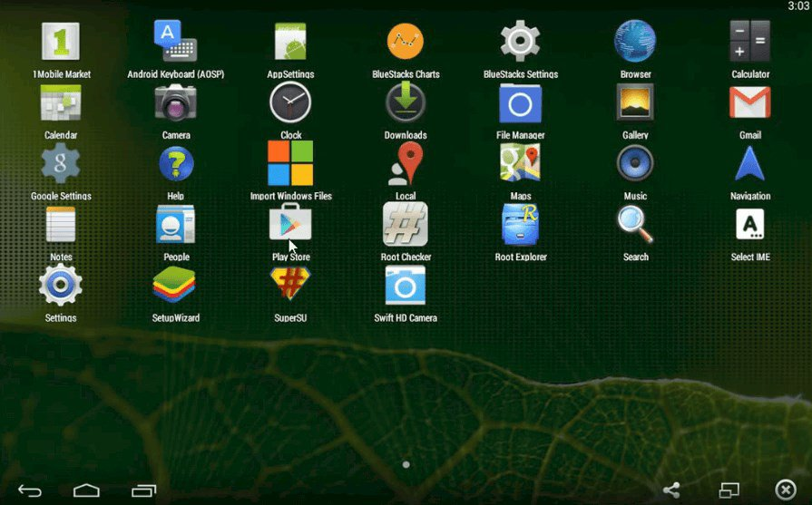The image size is (812, 505).
Task: Open the Help app
Action: (x=175, y=163)
